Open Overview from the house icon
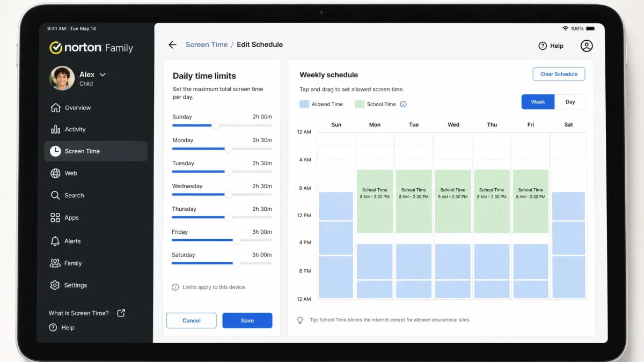 pyautogui.click(x=55, y=108)
